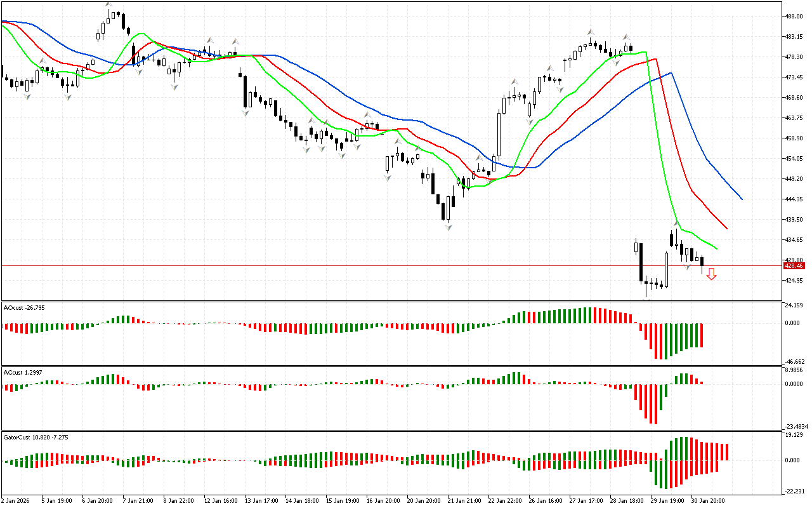Click the 19.129 GatorCust scale value
812x508 pixels.
(x=794, y=435)
